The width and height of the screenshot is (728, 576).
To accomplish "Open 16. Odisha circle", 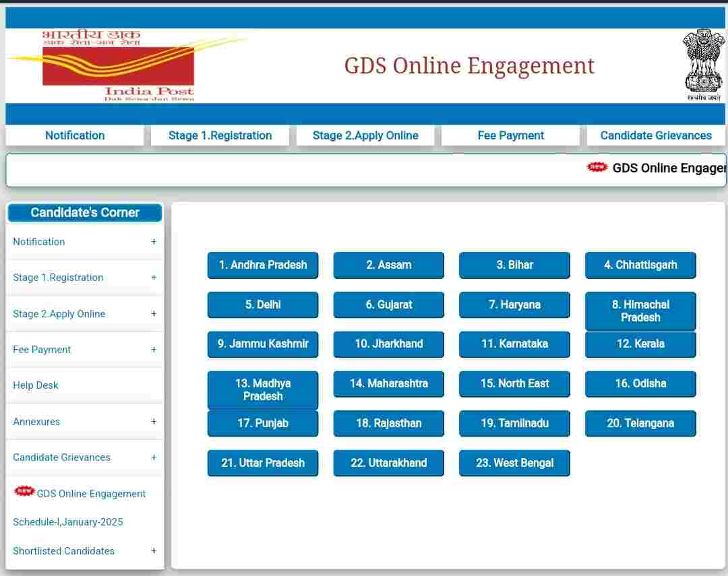I will (640, 384).
